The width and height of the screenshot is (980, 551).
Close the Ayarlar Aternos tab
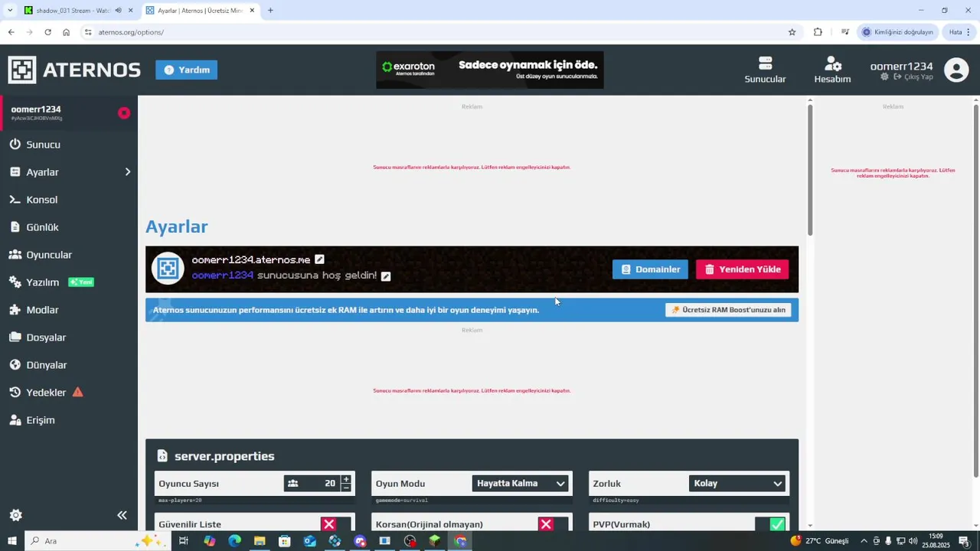pyautogui.click(x=252, y=11)
